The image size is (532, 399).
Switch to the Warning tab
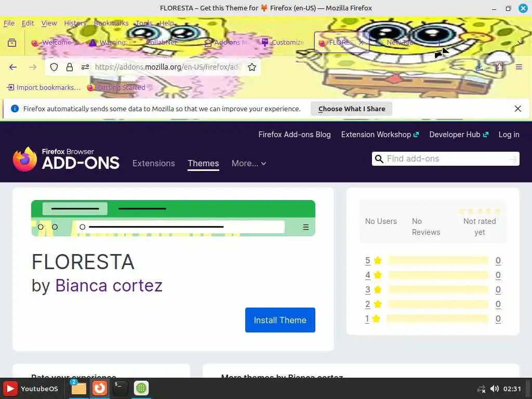coord(110,43)
